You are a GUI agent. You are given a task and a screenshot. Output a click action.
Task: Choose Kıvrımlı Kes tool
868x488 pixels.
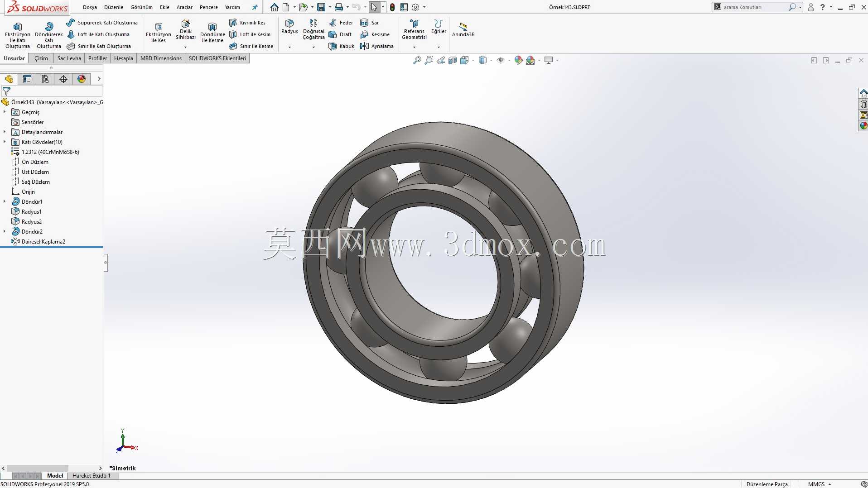pyautogui.click(x=247, y=23)
